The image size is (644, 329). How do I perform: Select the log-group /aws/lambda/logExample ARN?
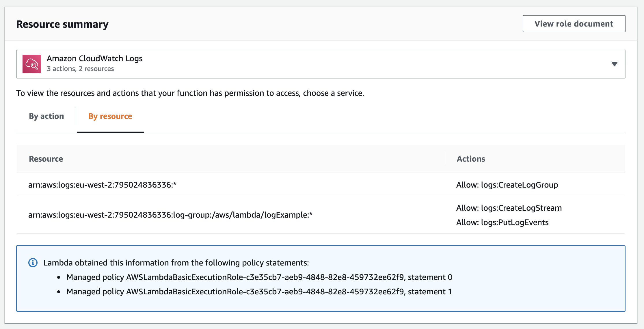coord(170,215)
